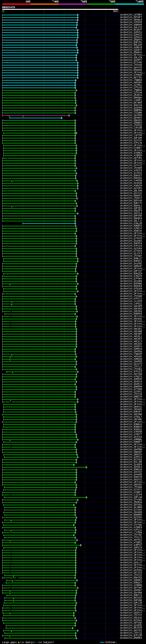The width and height of the screenshot is (146, 644).
Task: Select hit UniRef100_Q8LSH8
Action: [131, 191]
